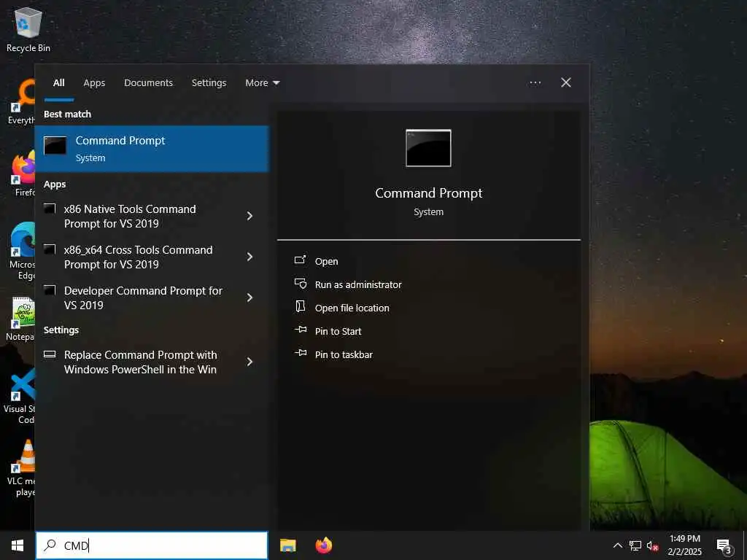
Task: Switch to the All search tab
Action: tap(58, 83)
